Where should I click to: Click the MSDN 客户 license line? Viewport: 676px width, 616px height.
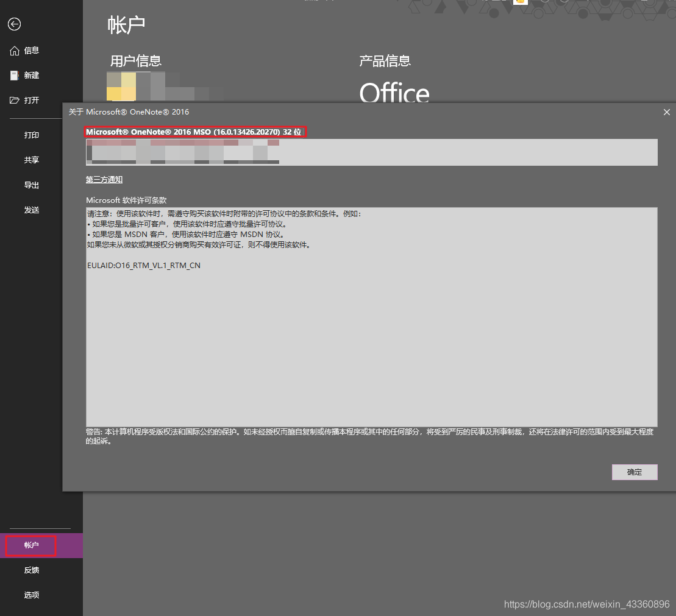[x=186, y=235]
